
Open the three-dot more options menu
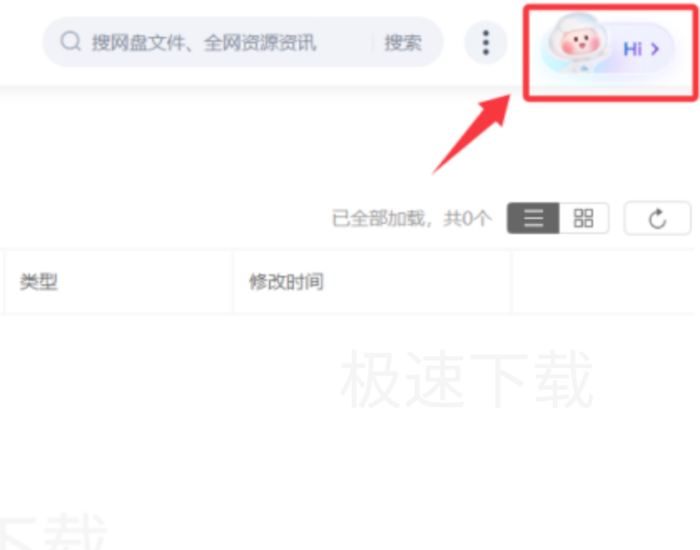pyautogui.click(x=486, y=42)
